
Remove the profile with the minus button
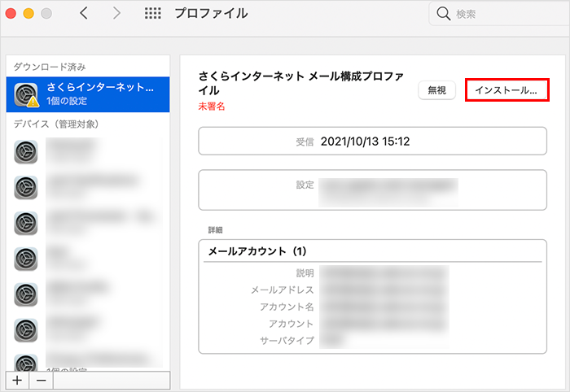click(x=41, y=380)
